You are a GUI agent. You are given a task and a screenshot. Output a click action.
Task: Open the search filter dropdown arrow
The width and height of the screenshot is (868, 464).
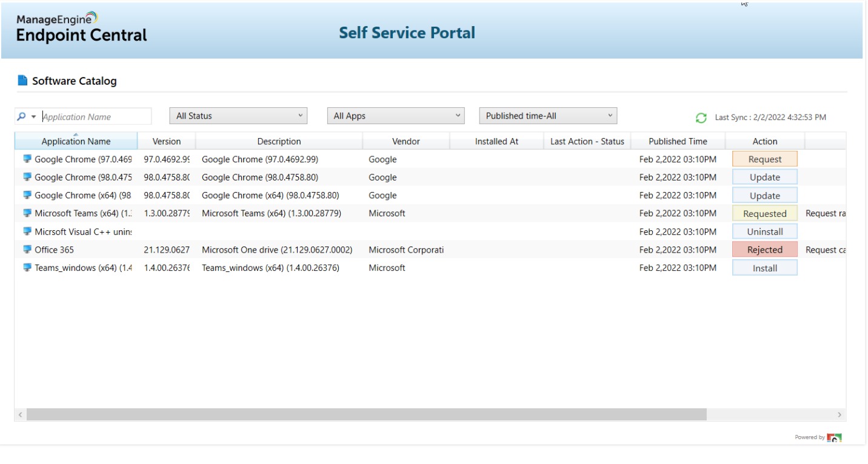pyautogui.click(x=33, y=116)
